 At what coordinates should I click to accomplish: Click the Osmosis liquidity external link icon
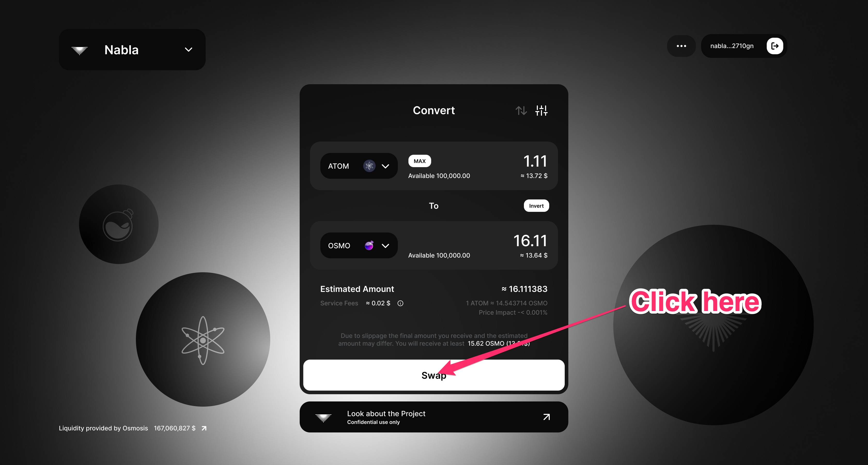[205, 428]
